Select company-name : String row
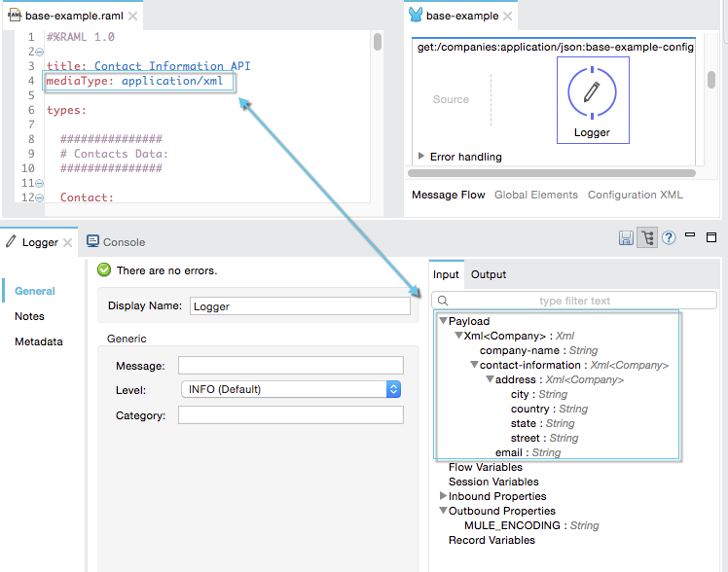Viewport: 728px width, 572px height. [x=538, y=351]
